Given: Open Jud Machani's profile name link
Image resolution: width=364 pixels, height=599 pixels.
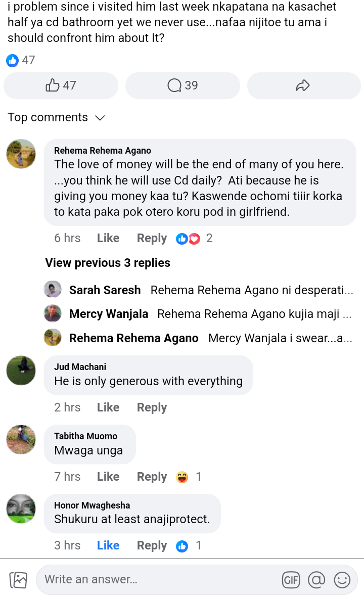Looking at the screenshot, I should point(80,367).
